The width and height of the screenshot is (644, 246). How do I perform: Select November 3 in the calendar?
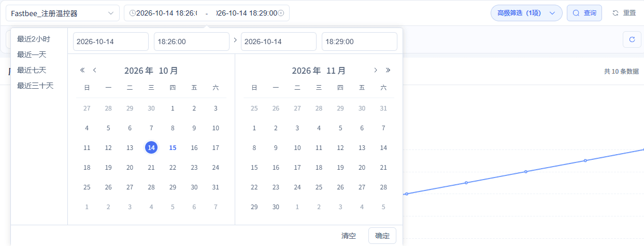[x=297, y=128]
